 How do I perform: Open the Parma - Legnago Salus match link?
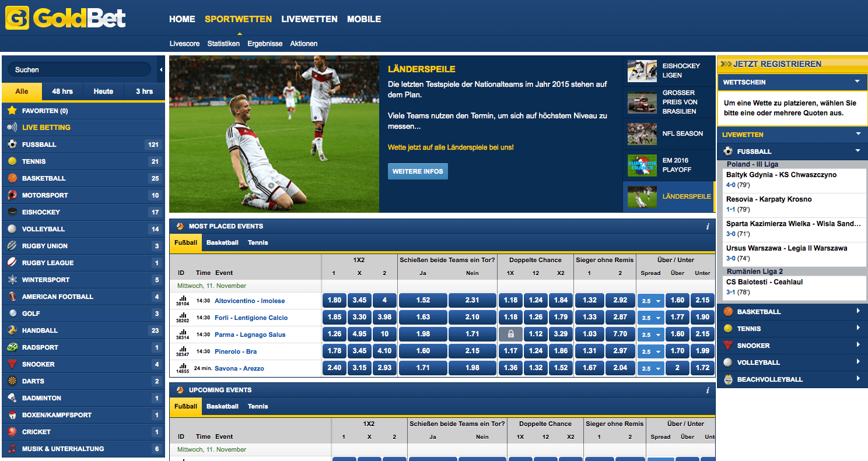(250, 335)
